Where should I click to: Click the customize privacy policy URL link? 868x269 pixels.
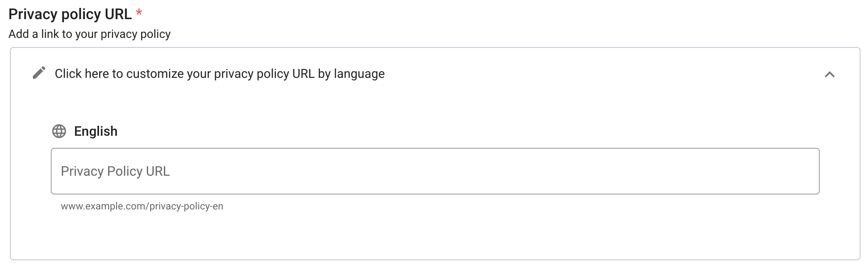pos(220,74)
